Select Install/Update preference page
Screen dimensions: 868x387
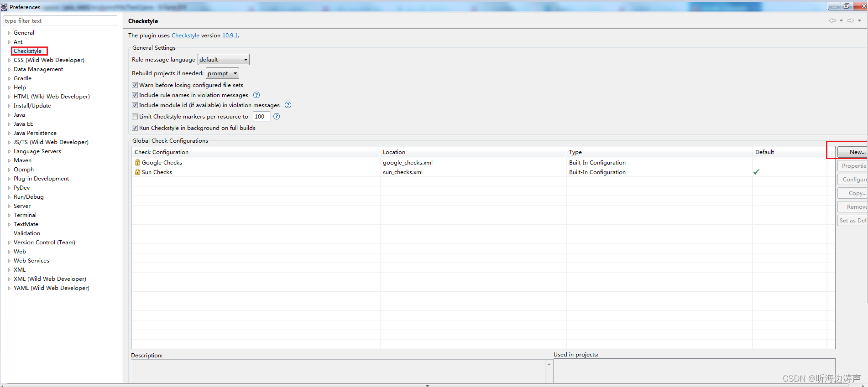click(32, 105)
